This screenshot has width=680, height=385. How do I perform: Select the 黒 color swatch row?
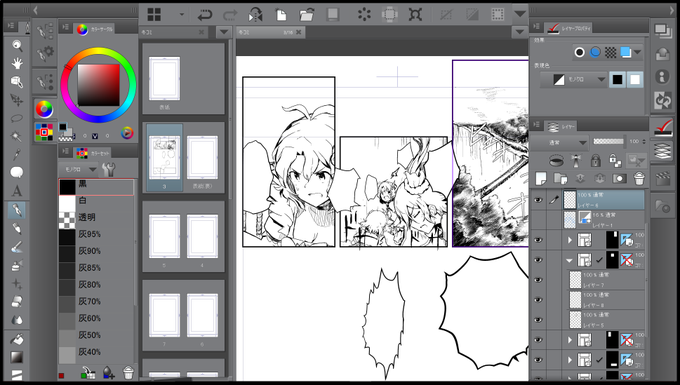[x=96, y=187]
